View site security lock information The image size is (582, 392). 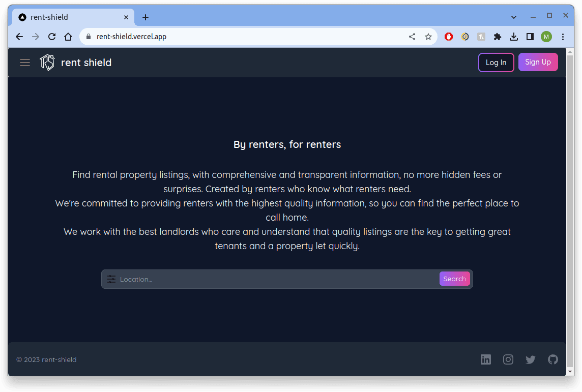(x=89, y=36)
